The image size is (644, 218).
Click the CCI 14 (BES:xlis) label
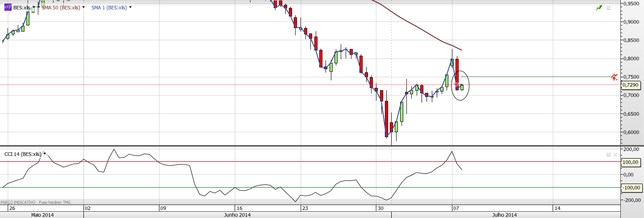click(23, 154)
